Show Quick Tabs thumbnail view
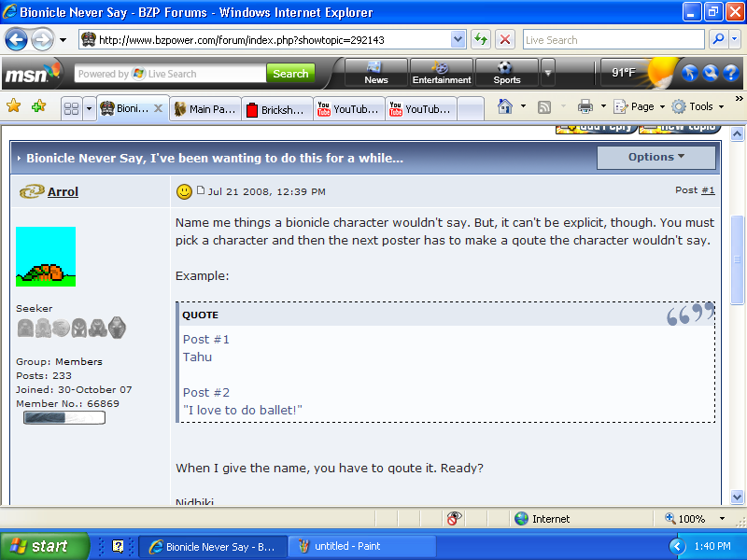The height and width of the screenshot is (560, 747). 72,108
